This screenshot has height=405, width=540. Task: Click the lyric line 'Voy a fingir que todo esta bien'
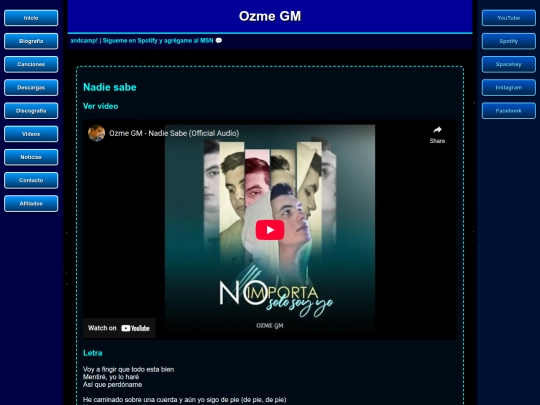128,370
